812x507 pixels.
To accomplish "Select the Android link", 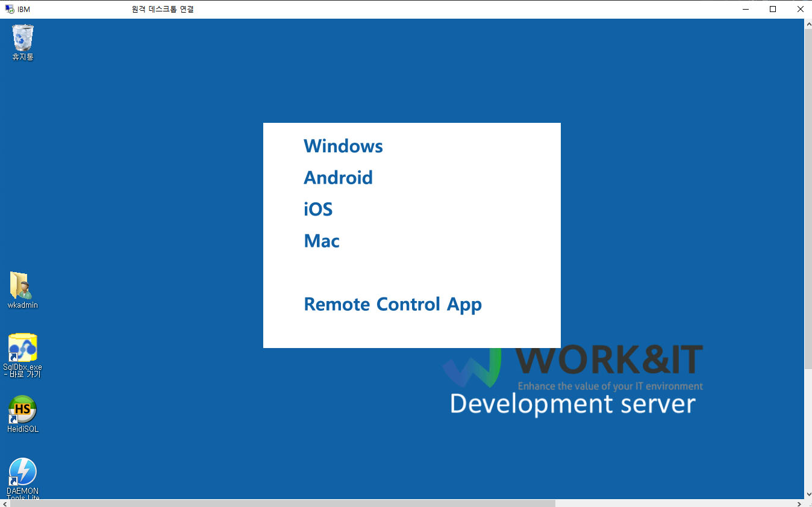I will [338, 178].
